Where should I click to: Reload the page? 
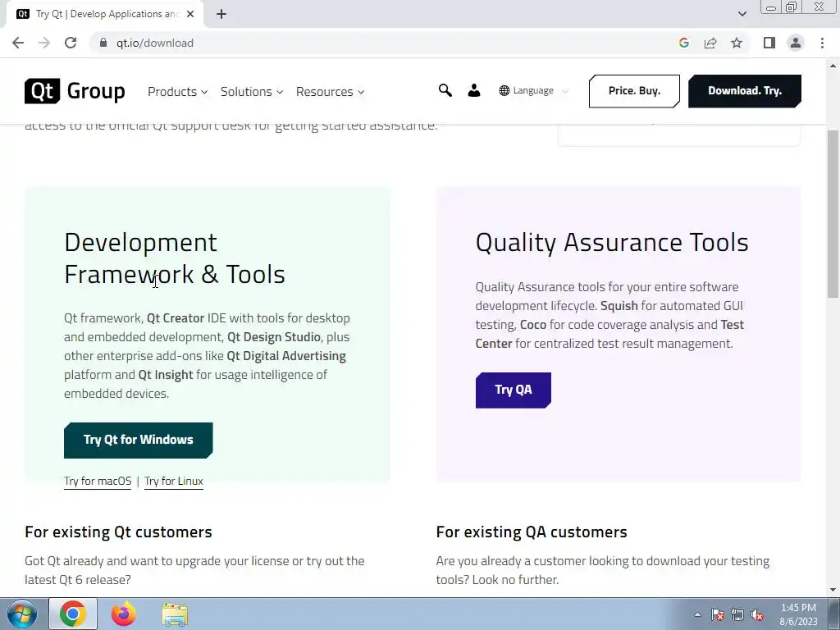click(71, 43)
